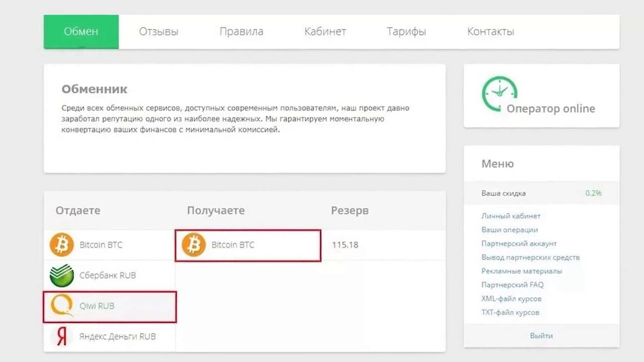Click the Резерв column header
Image resolution: width=644 pixels, height=362 pixels.
coord(350,211)
